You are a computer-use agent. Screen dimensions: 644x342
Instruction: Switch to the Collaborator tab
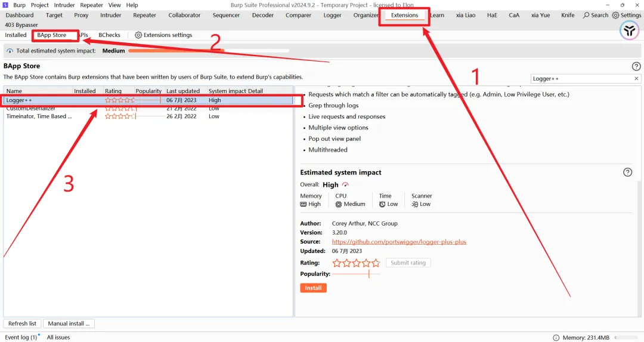(184, 15)
